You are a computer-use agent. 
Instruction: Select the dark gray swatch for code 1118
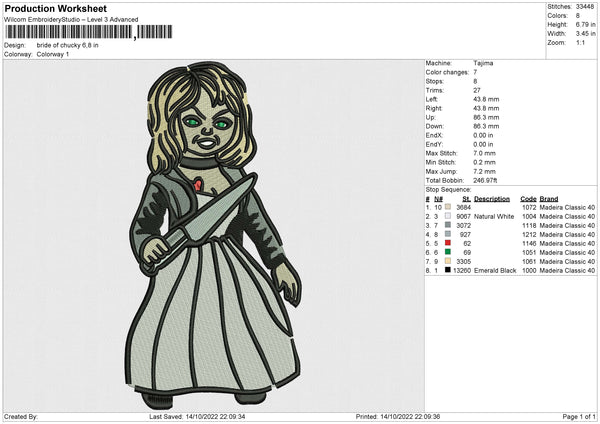448,225
